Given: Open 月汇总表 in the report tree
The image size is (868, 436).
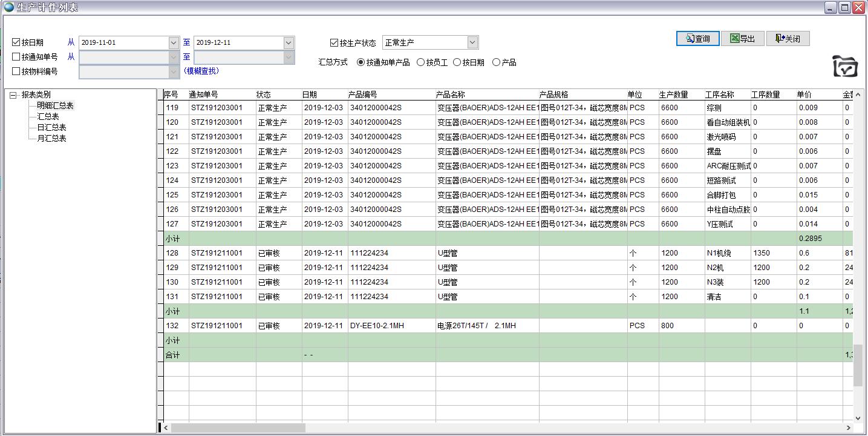Looking at the screenshot, I should [x=51, y=138].
